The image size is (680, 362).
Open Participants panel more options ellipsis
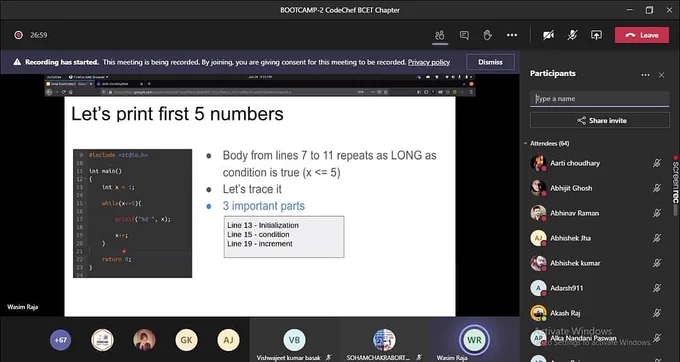pos(645,75)
